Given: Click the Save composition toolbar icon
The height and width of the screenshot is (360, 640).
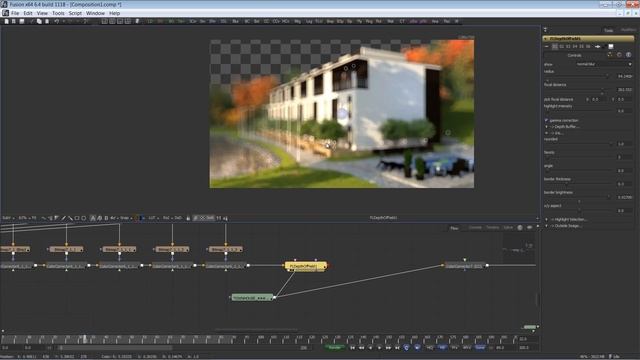Looking at the screenshot, I should [x=22, y=21].
